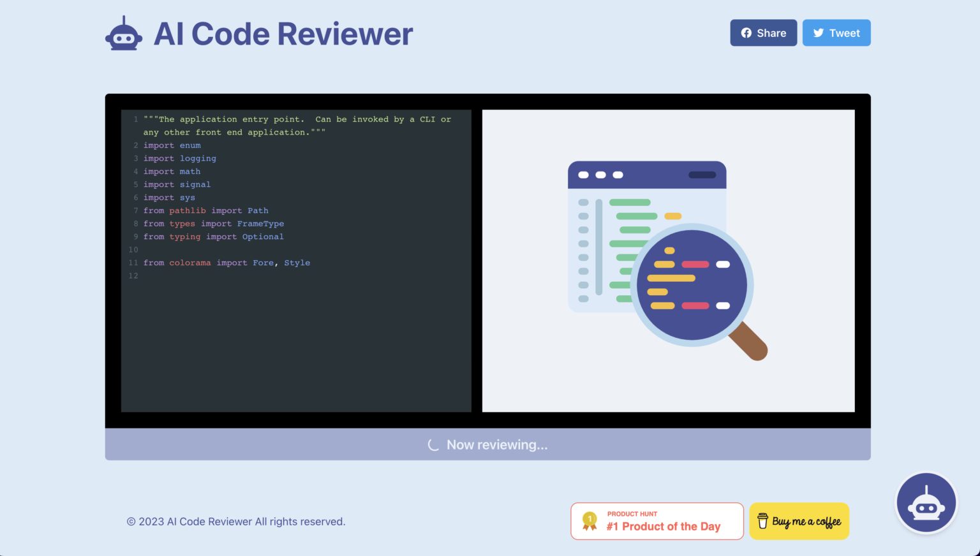Click the docstring on line 1 of the code
The image size is (980, 556).
point(287,119)
